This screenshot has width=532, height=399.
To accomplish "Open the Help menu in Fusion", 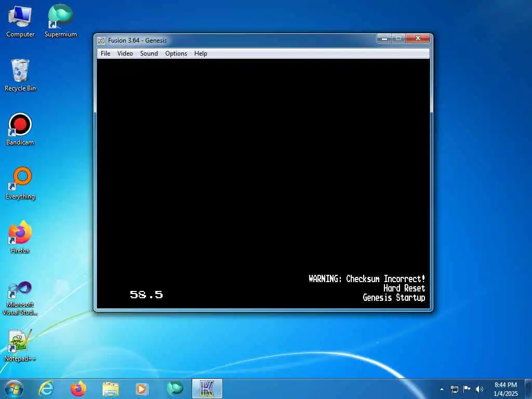I will 201,54.
